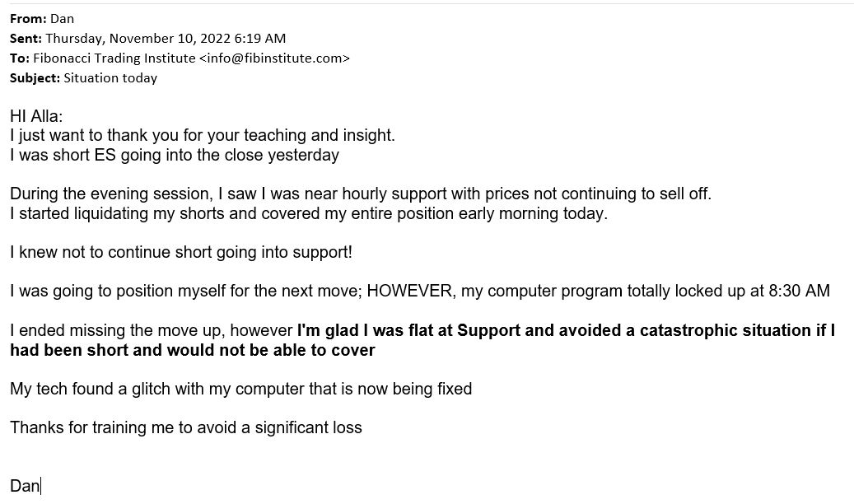Screen dimensions: 854x504
Task: Click the word HOWEVER in the message body
Action: [411, 291]
